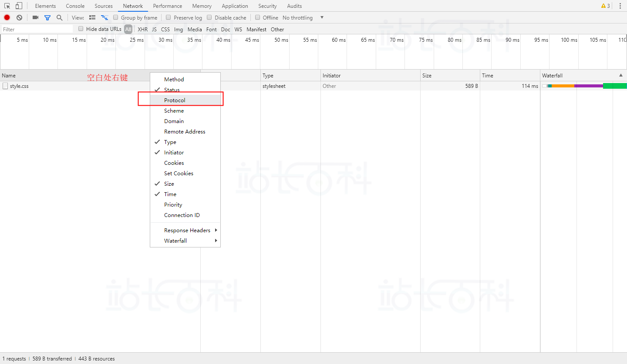The width and height of the screenshot is (627, 364).
Task: Enable the Method column
Action: (185, 80)
